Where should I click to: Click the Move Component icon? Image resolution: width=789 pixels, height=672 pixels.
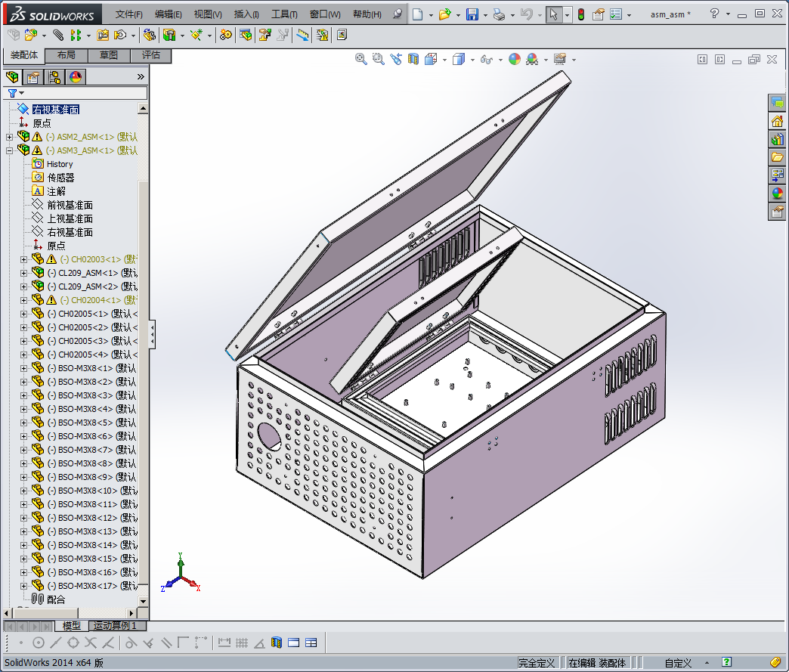120,35
